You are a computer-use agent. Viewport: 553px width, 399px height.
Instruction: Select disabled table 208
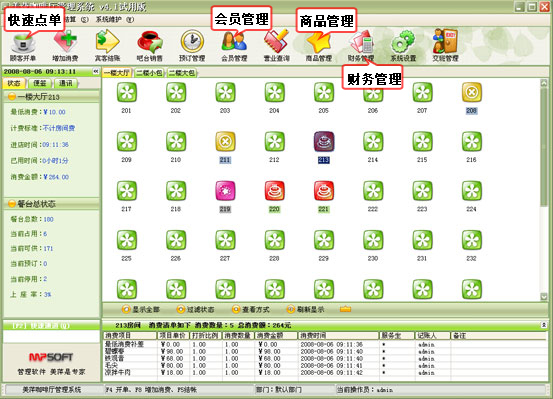tap(472, 98)
